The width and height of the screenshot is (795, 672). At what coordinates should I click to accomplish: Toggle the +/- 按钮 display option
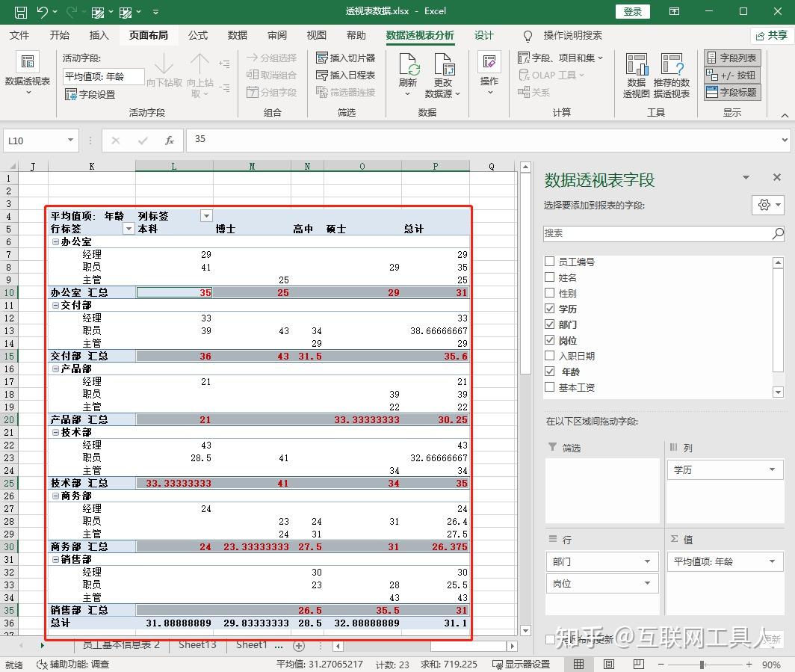tap(731, 75)
